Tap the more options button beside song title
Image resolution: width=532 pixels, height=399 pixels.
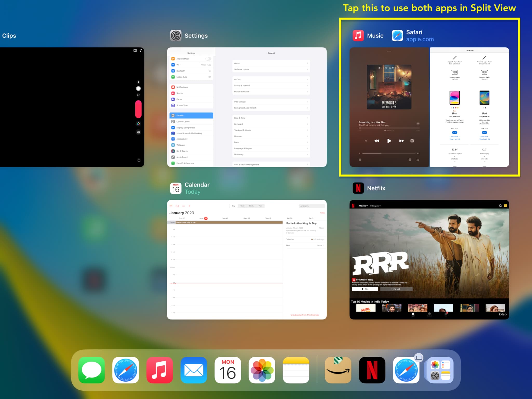[x=418, y=124]
